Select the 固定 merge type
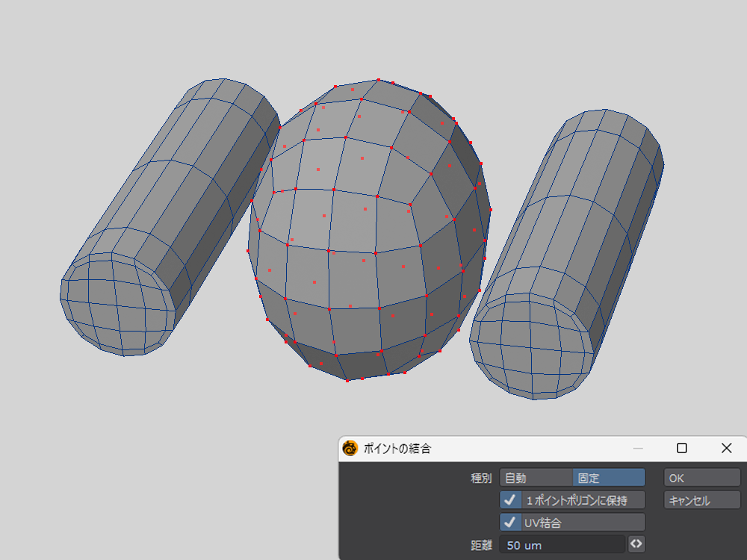 [x=608, y=478]
